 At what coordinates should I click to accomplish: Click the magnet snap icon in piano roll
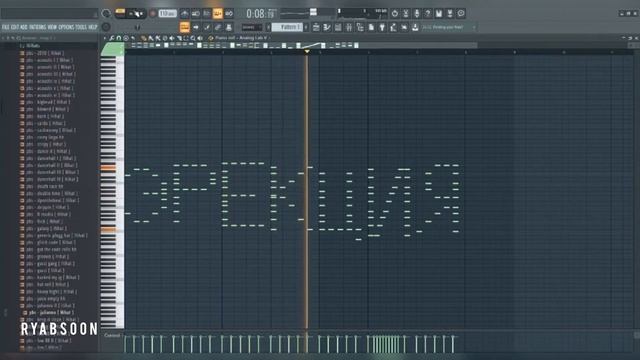click(x=119, y=38)
